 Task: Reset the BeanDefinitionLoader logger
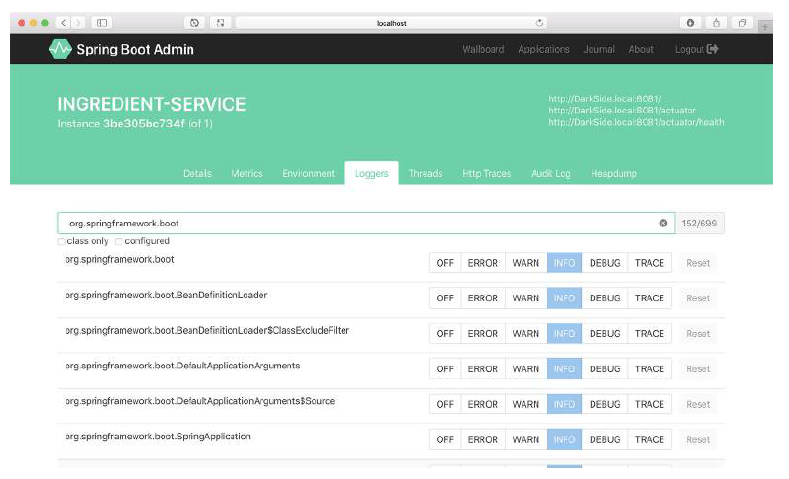698,298
